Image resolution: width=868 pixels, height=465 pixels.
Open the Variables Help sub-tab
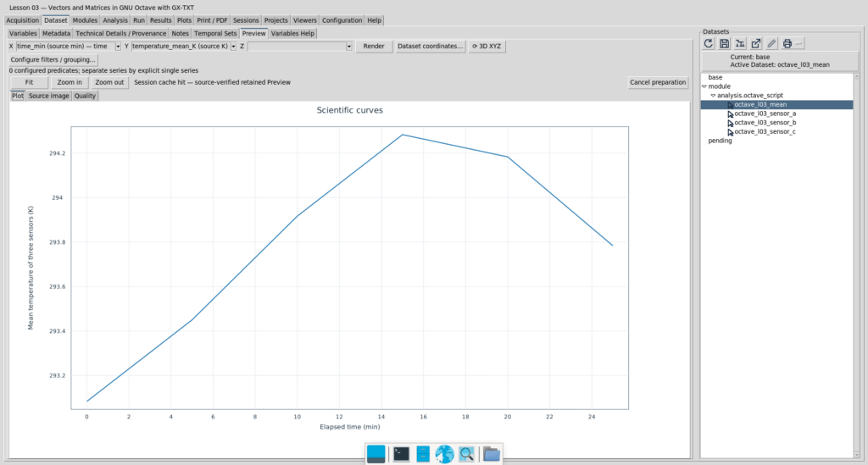(x=292, y=34)
